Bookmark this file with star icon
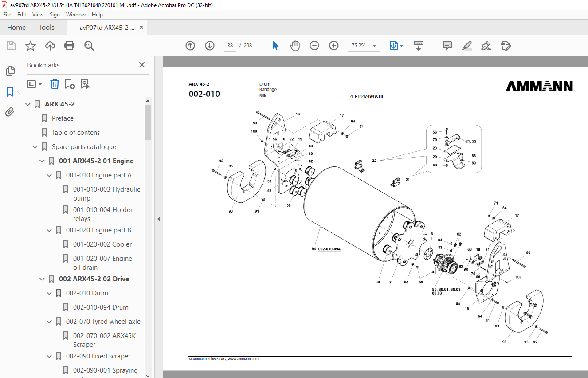The width and height of the screenshot is (588, 378). coord(31,46)
